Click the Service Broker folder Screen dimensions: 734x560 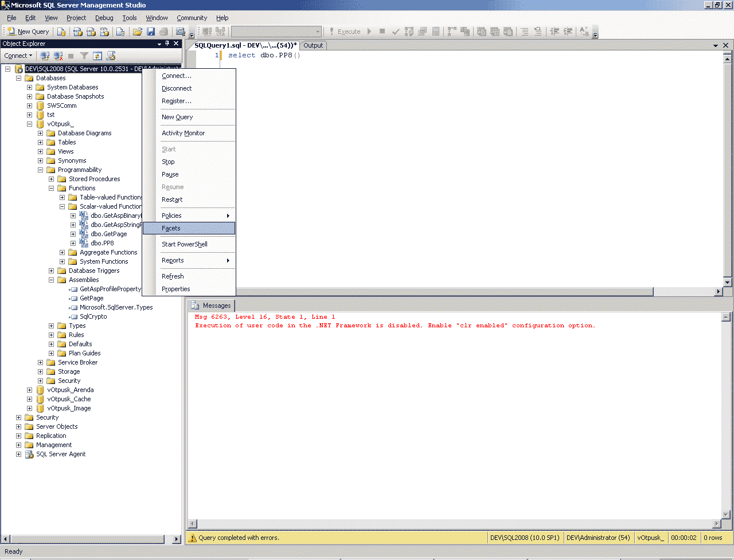coord(78,362)
